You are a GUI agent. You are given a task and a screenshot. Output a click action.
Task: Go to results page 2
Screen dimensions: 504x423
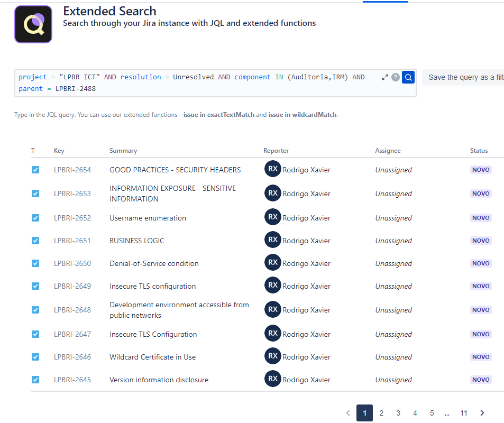pyautogui.click(x=381, y=413)
